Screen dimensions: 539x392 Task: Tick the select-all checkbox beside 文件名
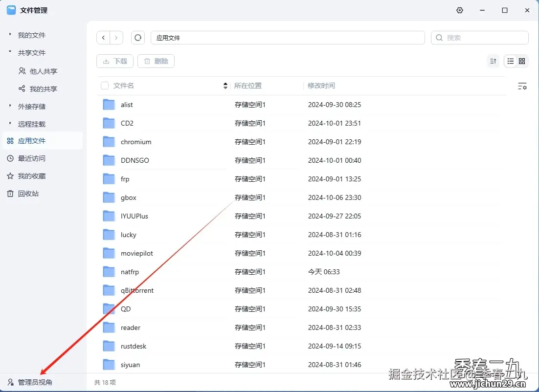[x=105, y=86]
